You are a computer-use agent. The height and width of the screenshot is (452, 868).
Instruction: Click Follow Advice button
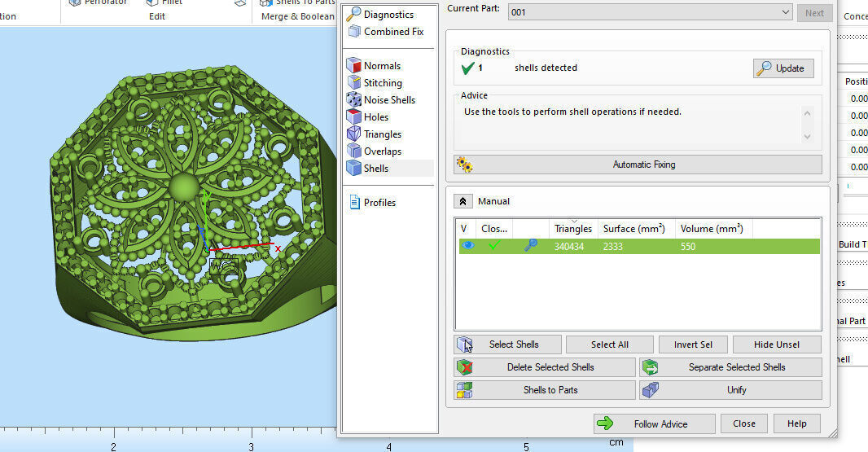(655, 423)
